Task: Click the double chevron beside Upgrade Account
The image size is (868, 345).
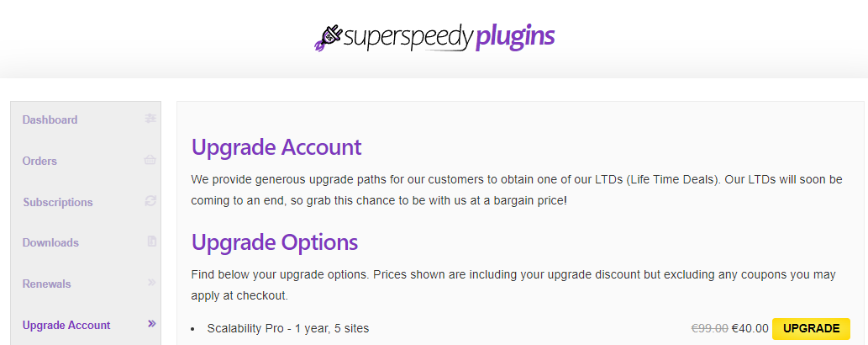Action: tap(152, 323)
